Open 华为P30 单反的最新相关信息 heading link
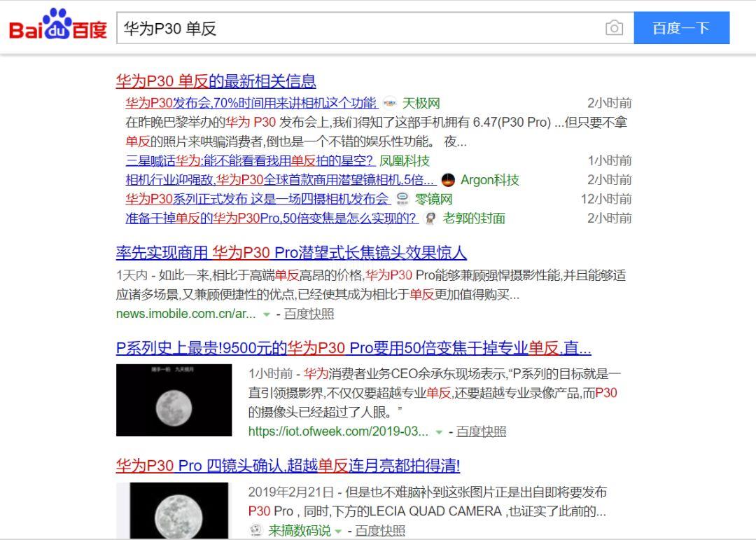756x540 pixels. tap(216, 81)
